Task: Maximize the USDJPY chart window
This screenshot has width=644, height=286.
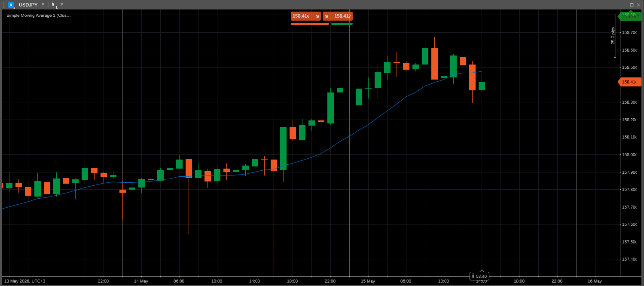Action: (632, 5)
